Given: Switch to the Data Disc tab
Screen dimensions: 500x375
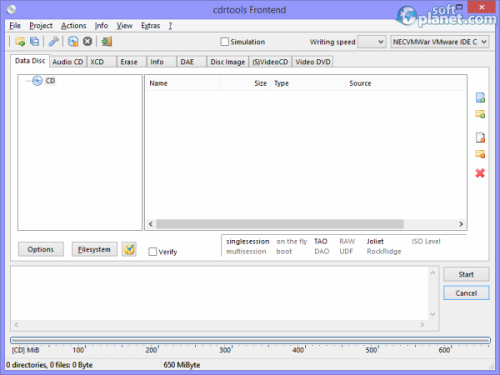Looking at the screenshot, I should coord(30,61).
